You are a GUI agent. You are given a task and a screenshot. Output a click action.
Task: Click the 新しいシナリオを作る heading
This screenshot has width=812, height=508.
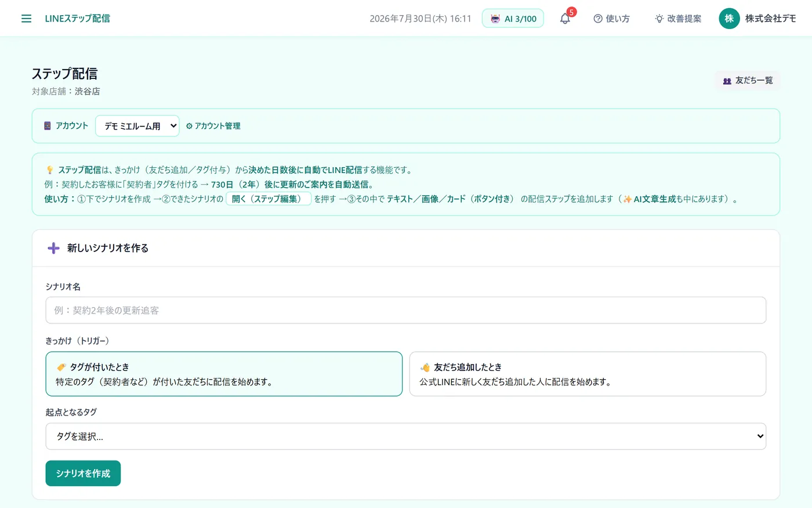click(108, 248)
